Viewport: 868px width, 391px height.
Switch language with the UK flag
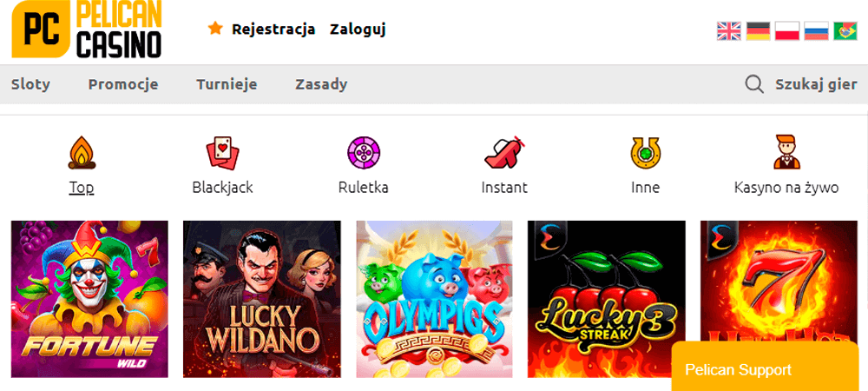(728, 31)
